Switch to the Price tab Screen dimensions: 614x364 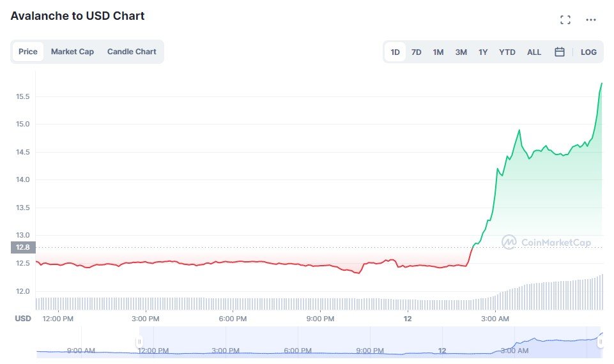pos(28,52)
